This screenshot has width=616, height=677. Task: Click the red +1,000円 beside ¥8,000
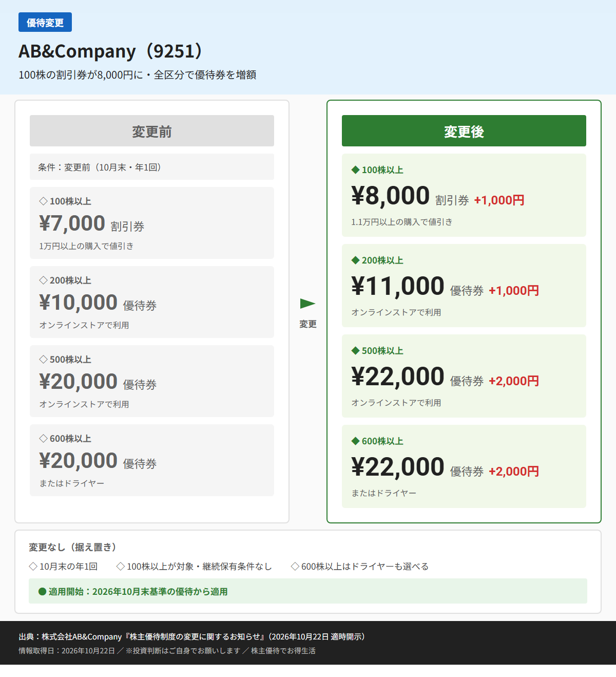click(499, 200)
